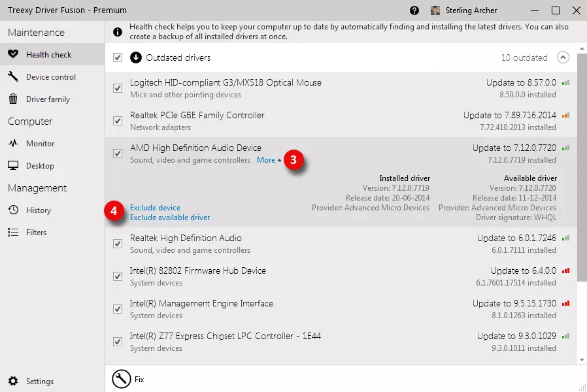Click the info icon beside Health check description
The image size is (587, 392).
tap(118, 32)
